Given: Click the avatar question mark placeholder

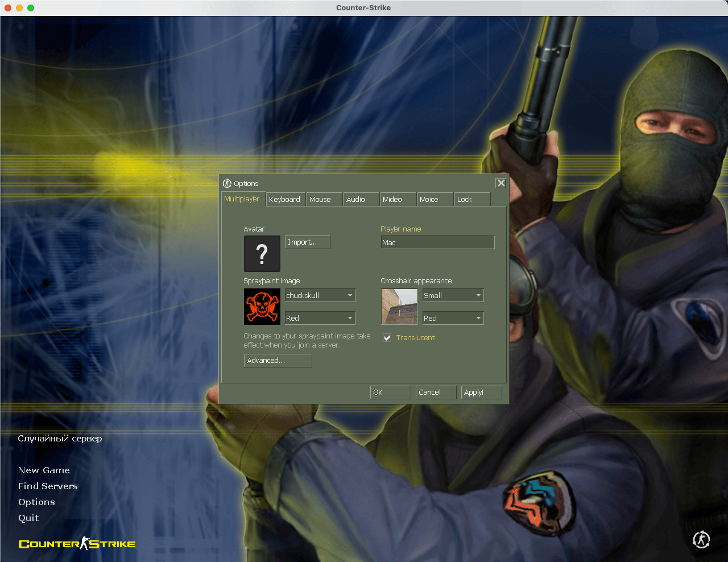Looking at the screenshot, I should 262,254.
